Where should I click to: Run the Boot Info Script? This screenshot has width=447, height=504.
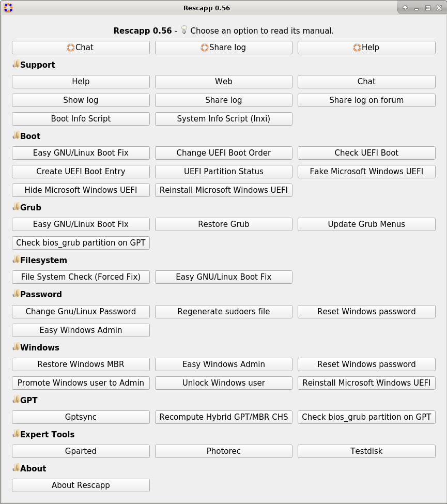(81, 119)
